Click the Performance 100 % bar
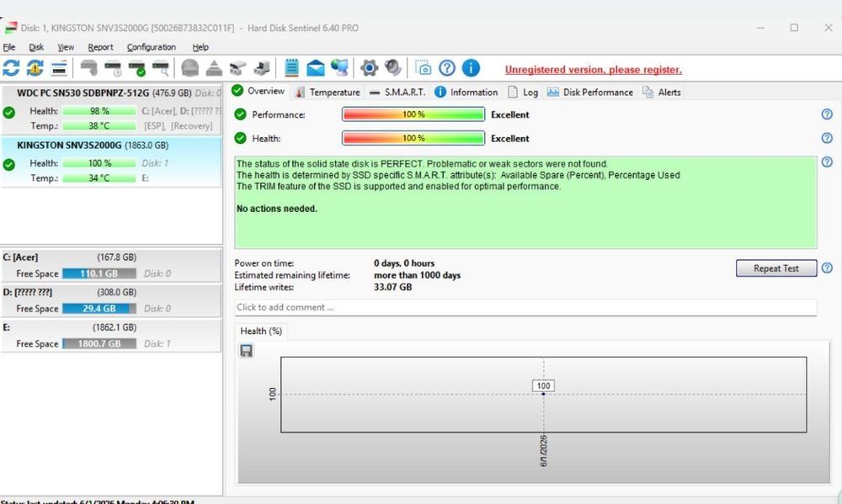 click(413, 114)
